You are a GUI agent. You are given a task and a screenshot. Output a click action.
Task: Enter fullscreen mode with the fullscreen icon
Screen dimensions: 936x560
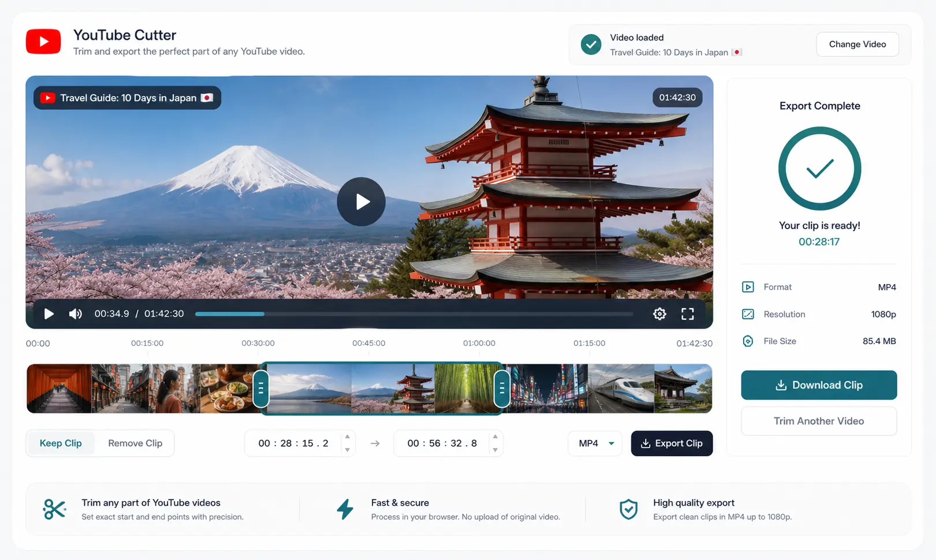[687, 313]
